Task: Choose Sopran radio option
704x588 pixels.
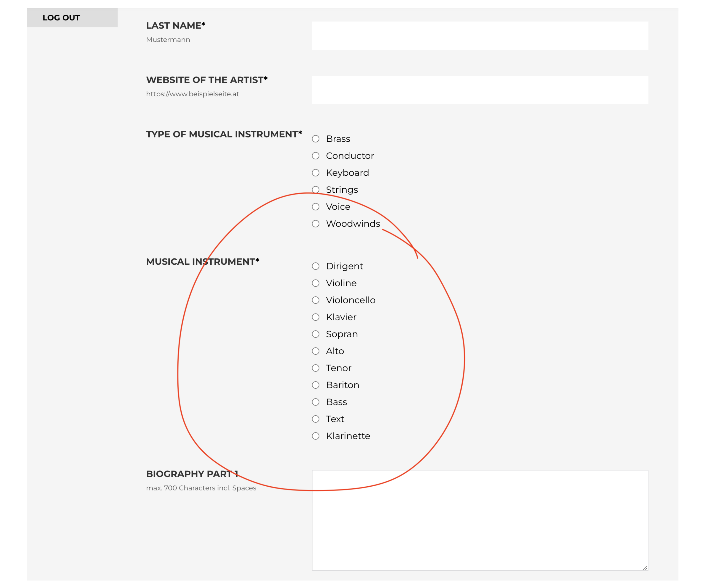Action: [x=315, y=334]
